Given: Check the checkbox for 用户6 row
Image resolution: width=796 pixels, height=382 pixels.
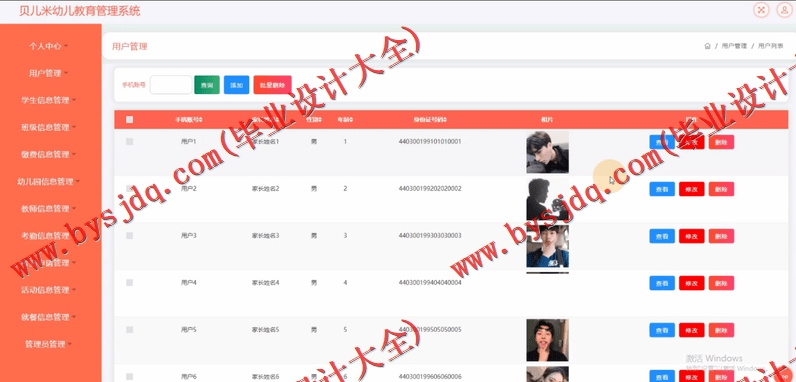Looking at the screenshot, I should tap(129, 376).
